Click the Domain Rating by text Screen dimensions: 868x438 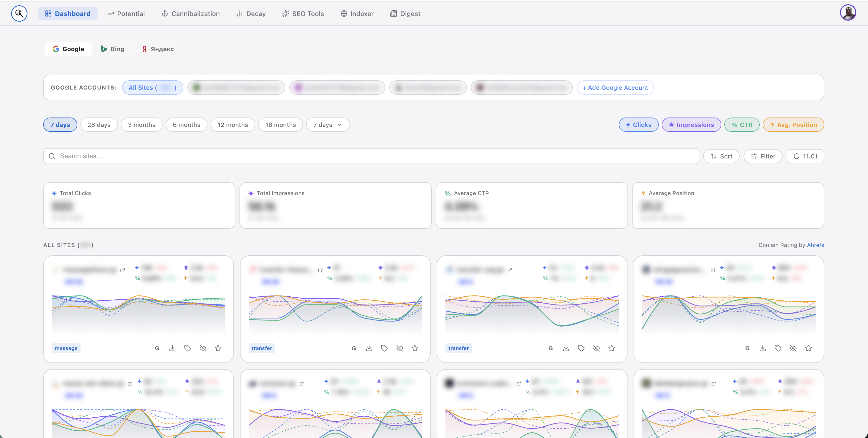[x=782, y=245]
